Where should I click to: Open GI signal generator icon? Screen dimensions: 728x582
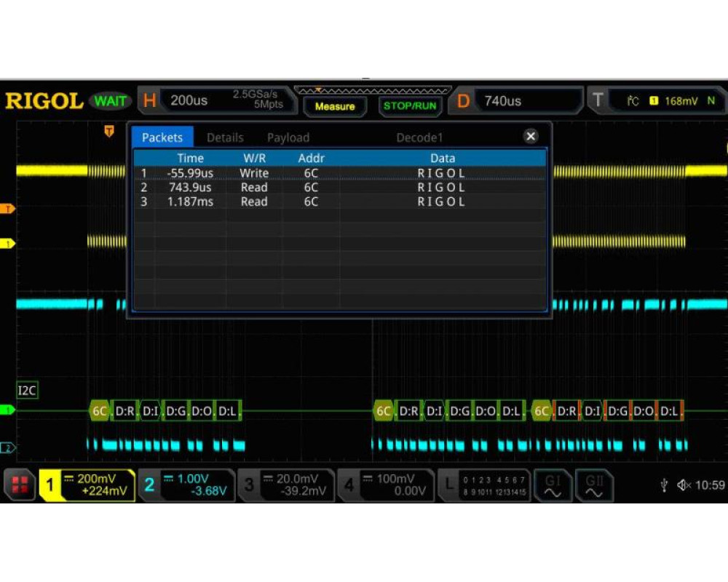(553, 485)
